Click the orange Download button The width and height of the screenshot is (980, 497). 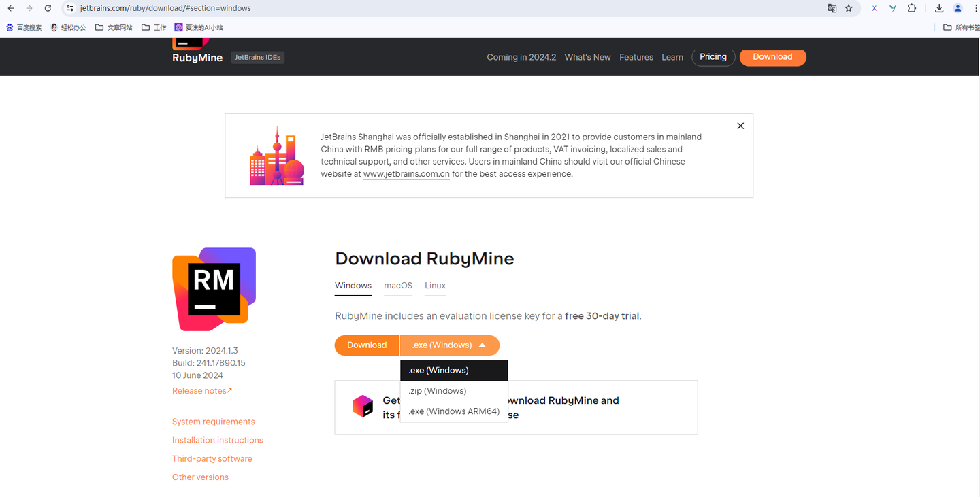click(x=366, y=345)
